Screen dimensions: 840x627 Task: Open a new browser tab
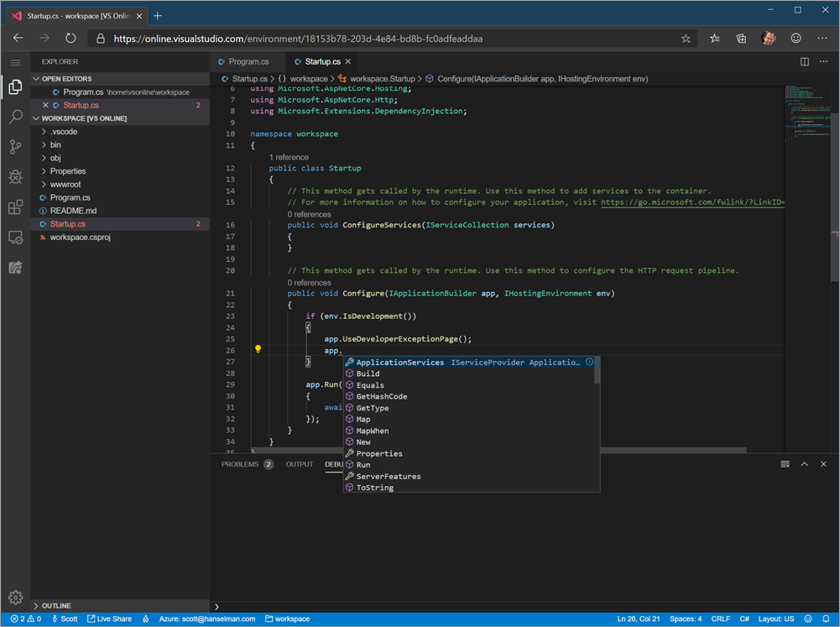point(158,16)
